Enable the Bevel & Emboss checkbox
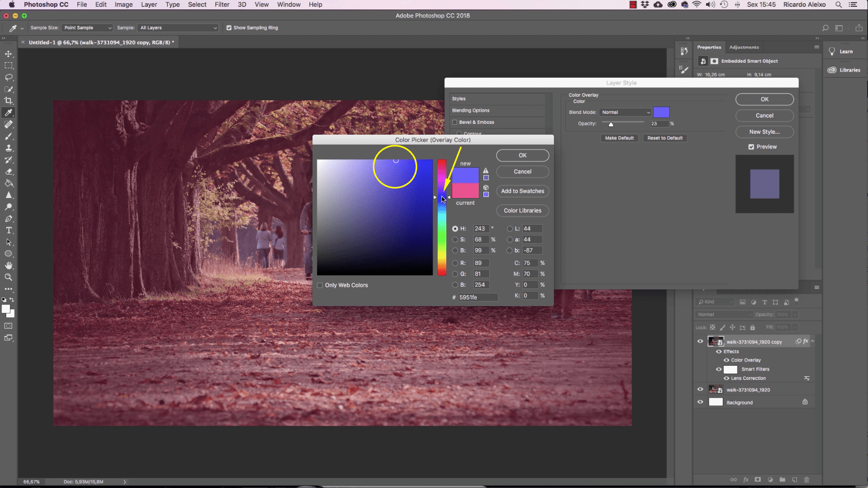Screen dimensions: 868x488 tap(455, 122)
